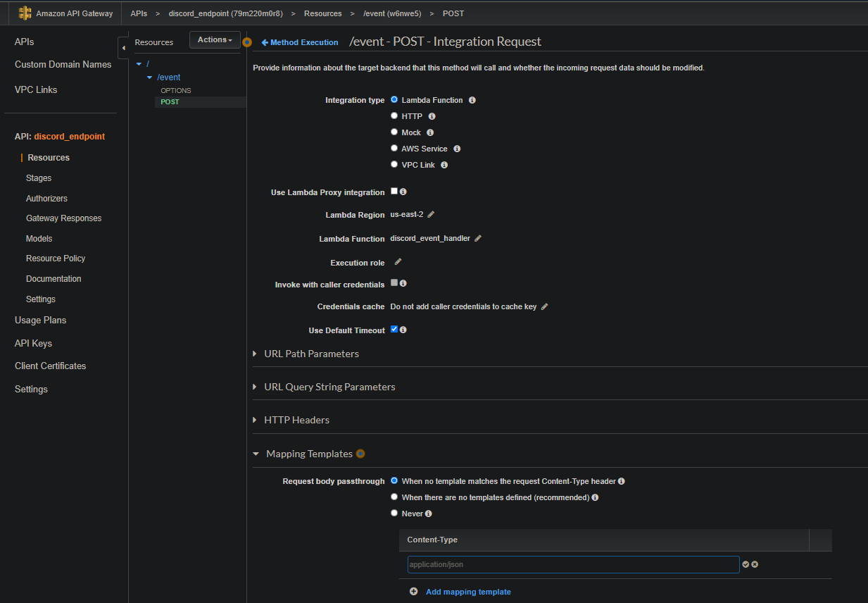
Task: Open VPC Link info icon
Action: [444, 165]
